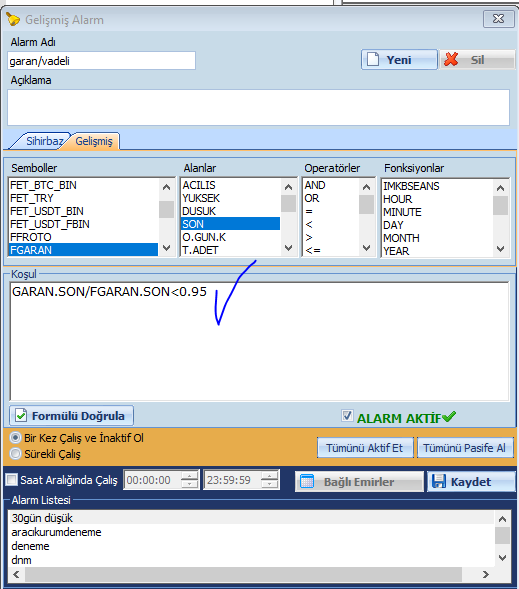
Task: Enable Saat Aralığında Çalış checkbox
Action: tap(12, 480)
